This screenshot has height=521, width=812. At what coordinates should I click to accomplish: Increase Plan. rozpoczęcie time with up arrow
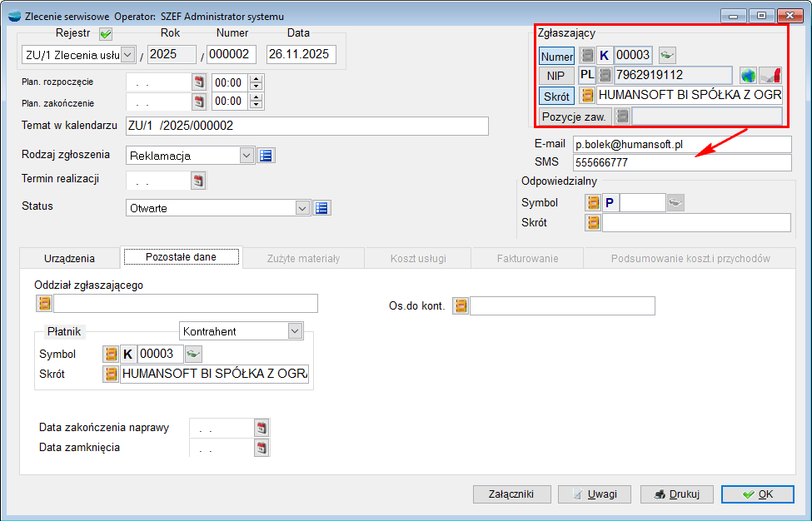[256, 79]
